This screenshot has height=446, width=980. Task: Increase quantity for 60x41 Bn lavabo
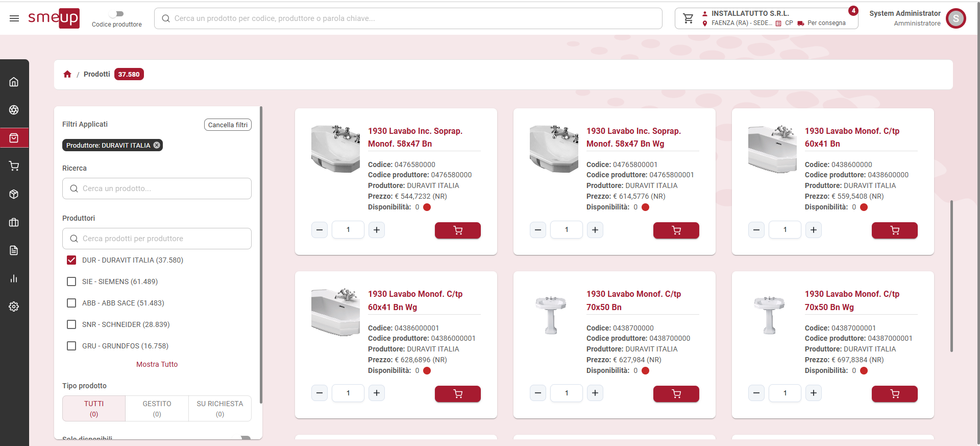pyautogui.click(x=814, y=230)
